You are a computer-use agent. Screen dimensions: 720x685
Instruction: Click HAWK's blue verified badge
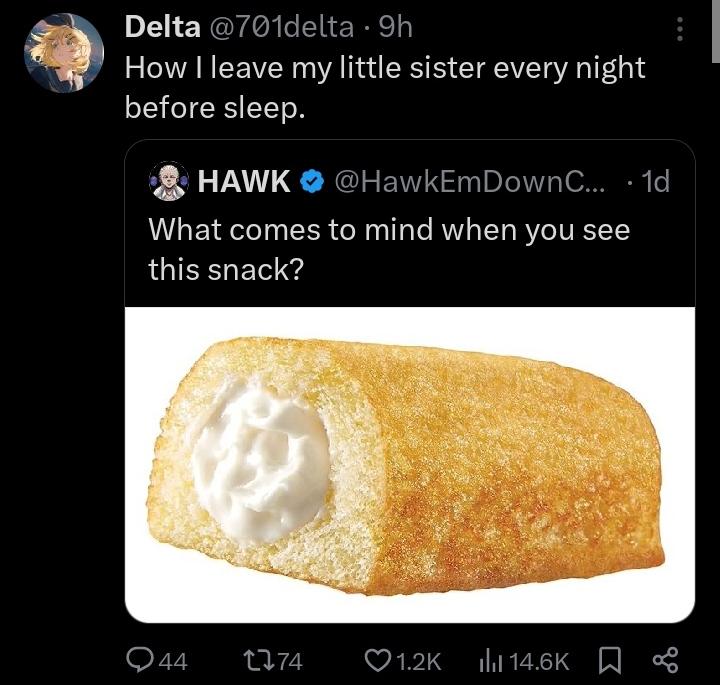pos(311,182)
